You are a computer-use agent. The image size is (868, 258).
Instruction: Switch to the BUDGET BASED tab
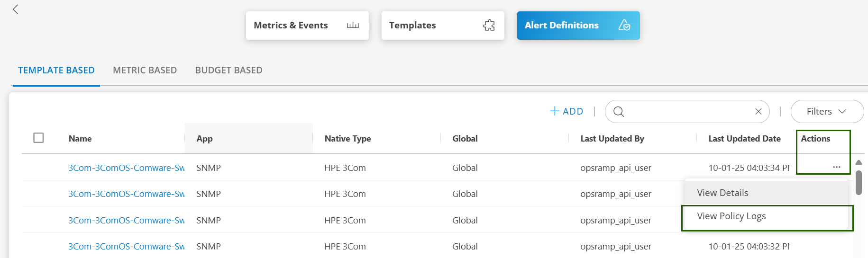228,71
